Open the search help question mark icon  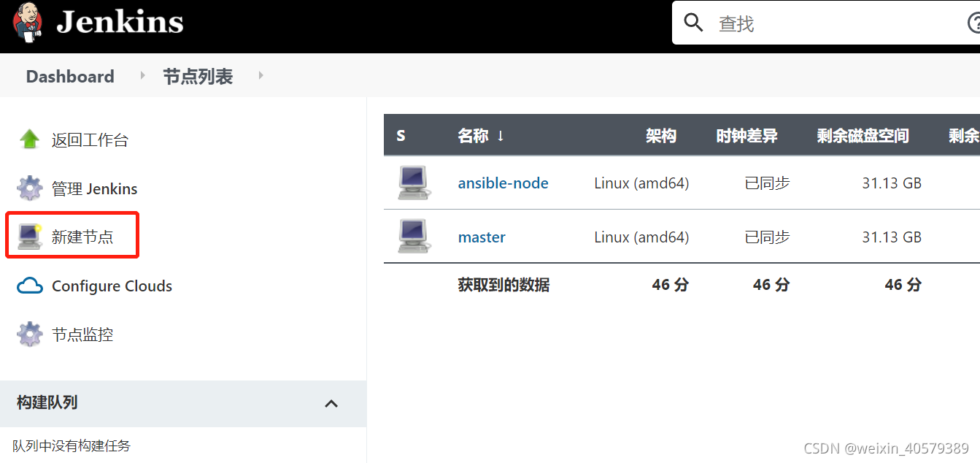pyautogui.click(x=973, y=23)
